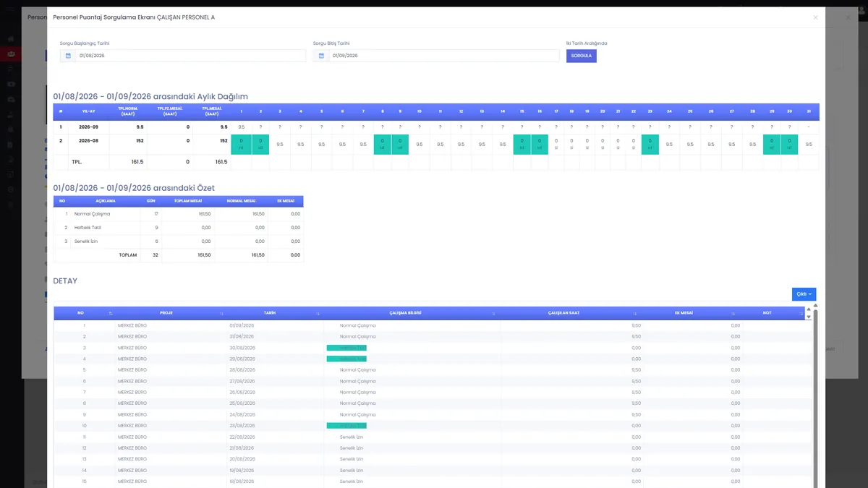Viewport: 868px width, 488px height.
Task: Click the GÜN column header in Özet table
Action: click(151, 201)
